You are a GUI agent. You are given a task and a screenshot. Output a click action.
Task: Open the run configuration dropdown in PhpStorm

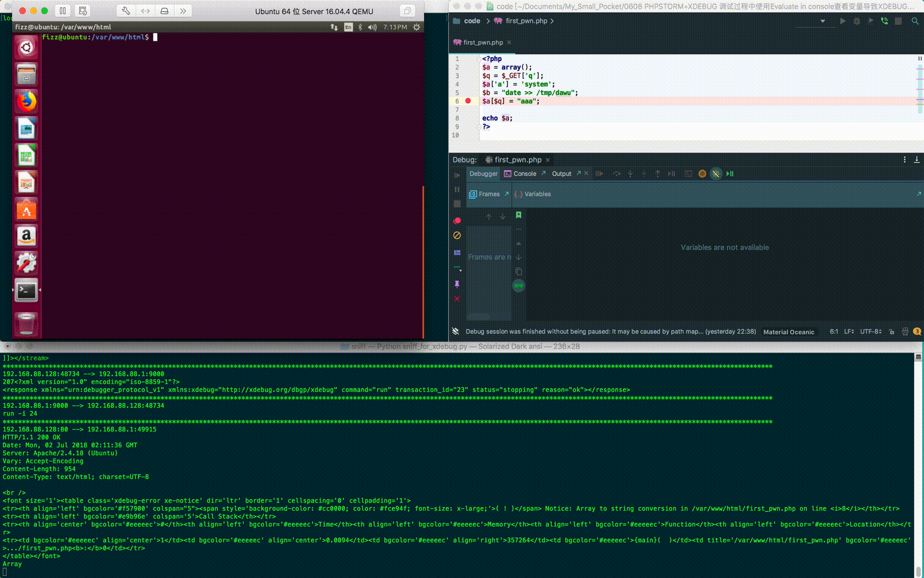point(822,21)
